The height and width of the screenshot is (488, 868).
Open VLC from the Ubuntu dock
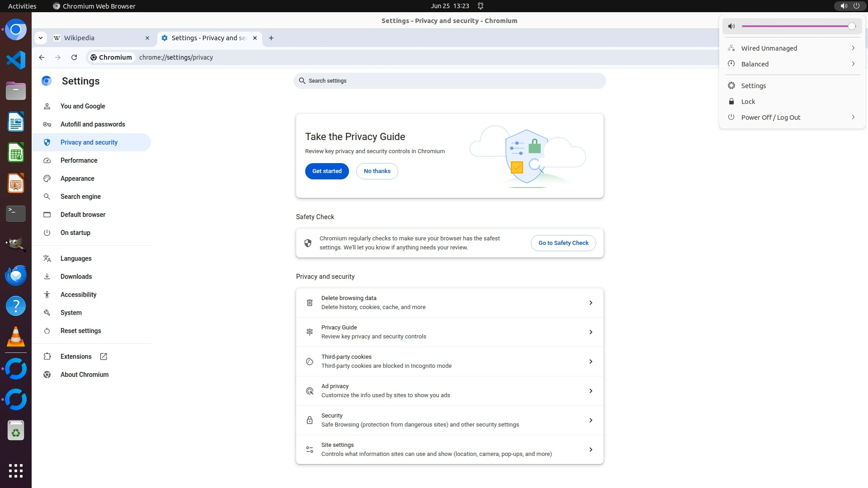coord(16,337)
